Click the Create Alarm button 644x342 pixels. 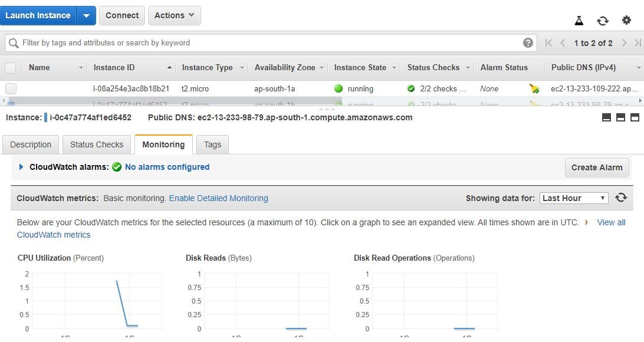pos(597,167)
